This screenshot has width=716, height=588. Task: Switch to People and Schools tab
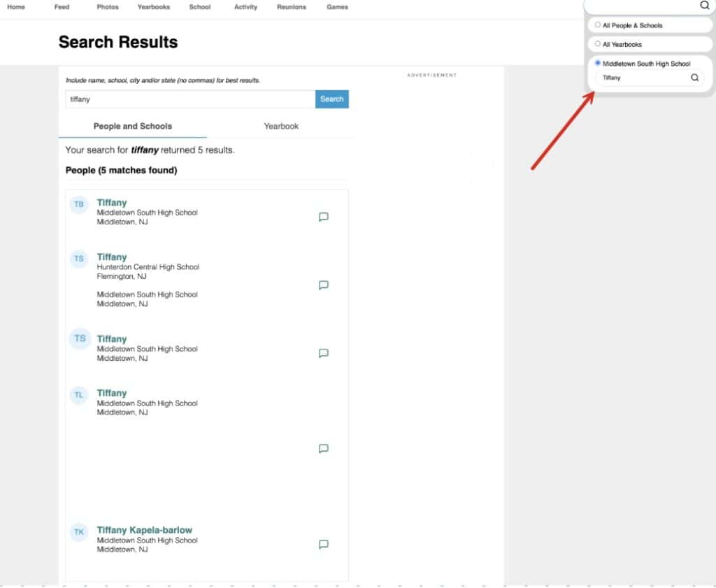point(133,127)
